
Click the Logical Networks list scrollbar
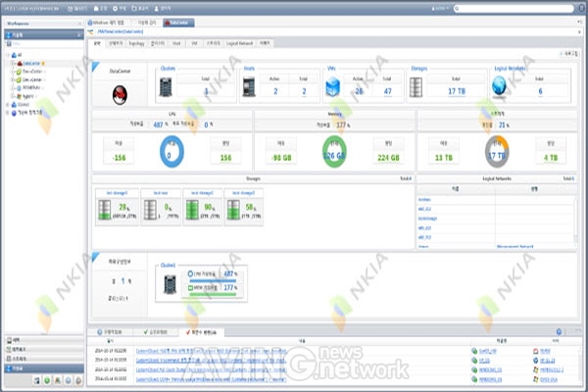tap(575, 221)
